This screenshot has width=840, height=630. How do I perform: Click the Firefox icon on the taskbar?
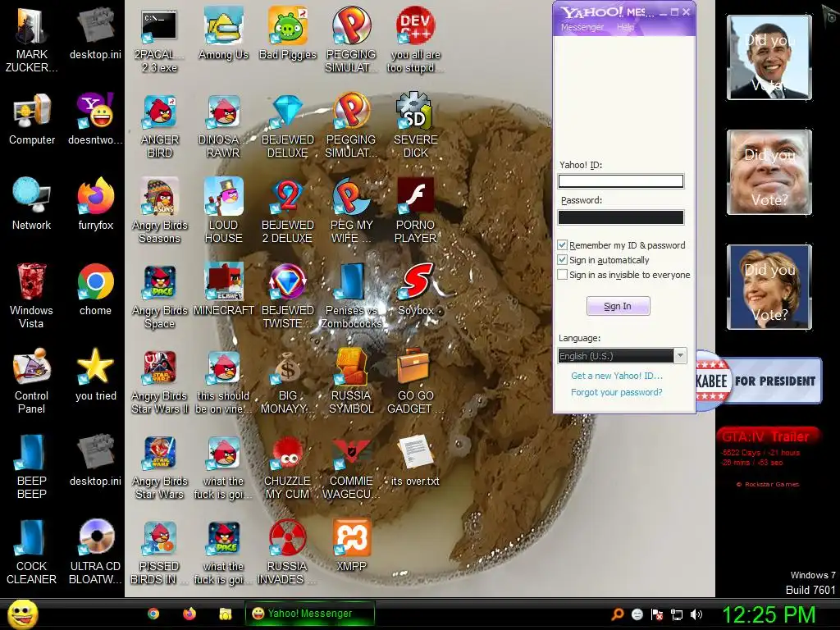[x=189, y=614]
